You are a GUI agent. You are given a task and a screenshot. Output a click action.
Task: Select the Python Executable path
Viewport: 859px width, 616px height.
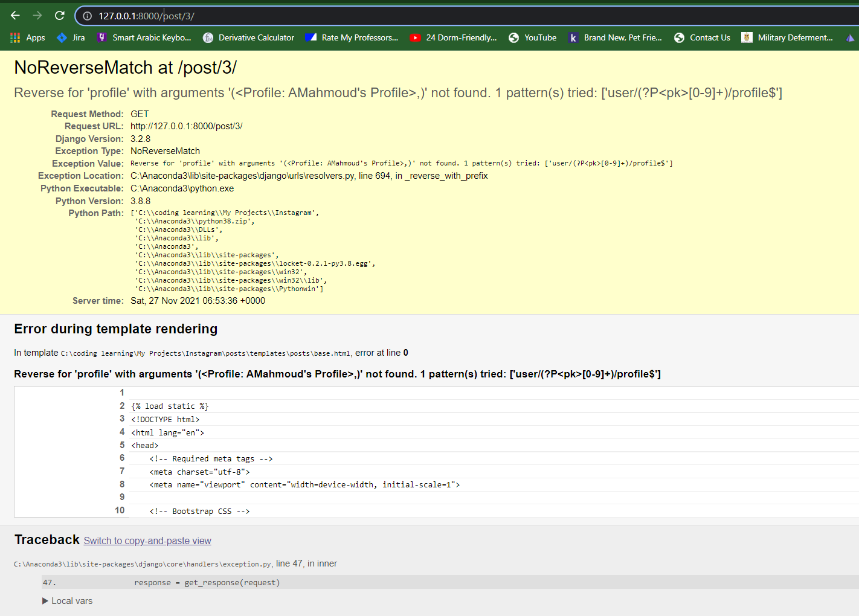tap(182, 188)
